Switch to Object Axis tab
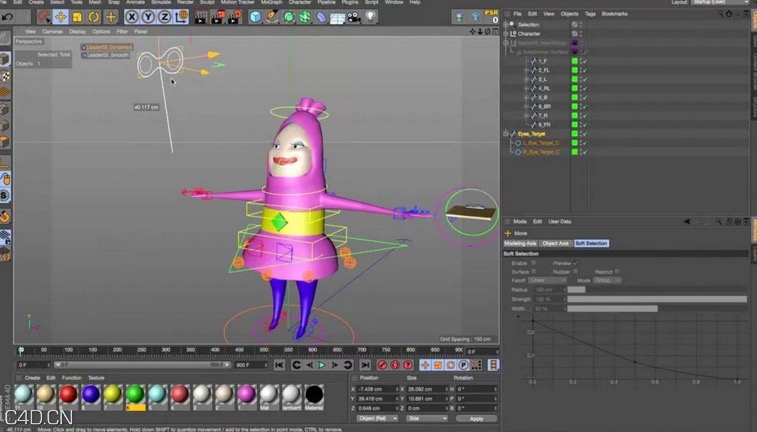 point(555,243)
